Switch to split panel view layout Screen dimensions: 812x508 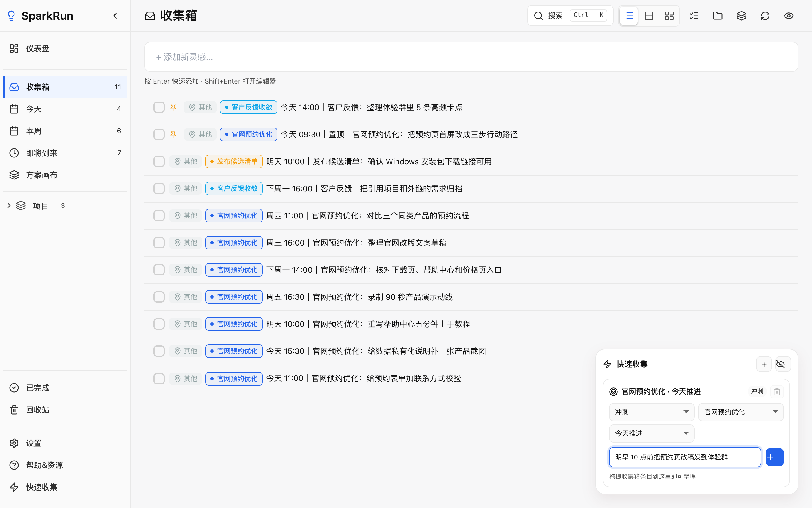coord(649,16)
